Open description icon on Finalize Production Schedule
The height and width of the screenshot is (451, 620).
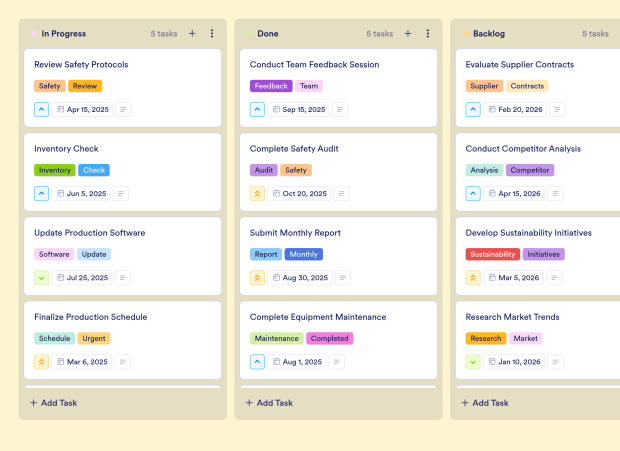pos(123,362)
